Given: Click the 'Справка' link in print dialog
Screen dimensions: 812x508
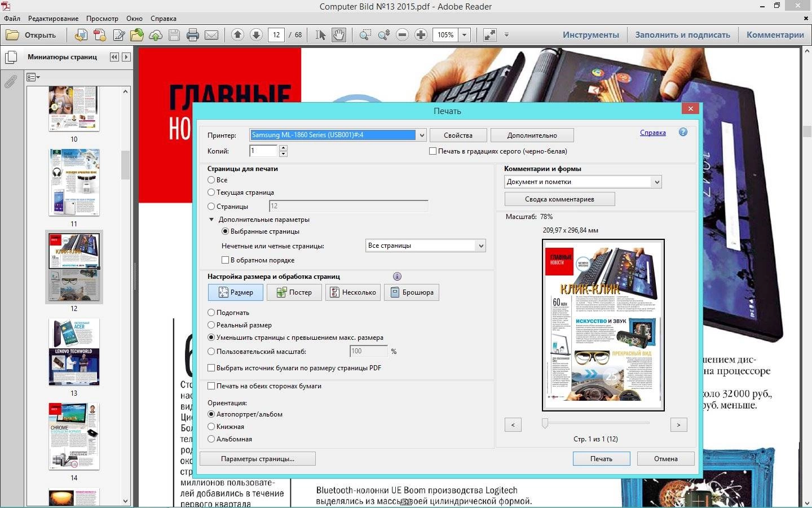Looking at the screenshot, I should [653, 133].
